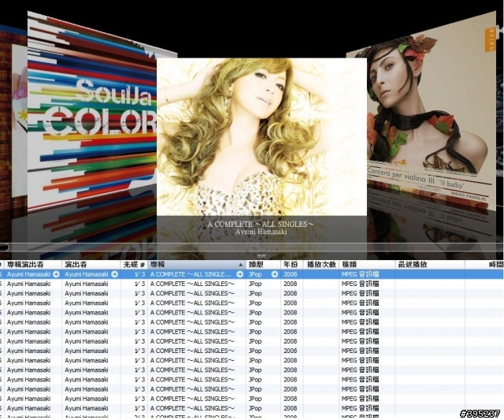
Task: Click the arrow icon next to JPop in the selected row
Action: pos(275,274)
